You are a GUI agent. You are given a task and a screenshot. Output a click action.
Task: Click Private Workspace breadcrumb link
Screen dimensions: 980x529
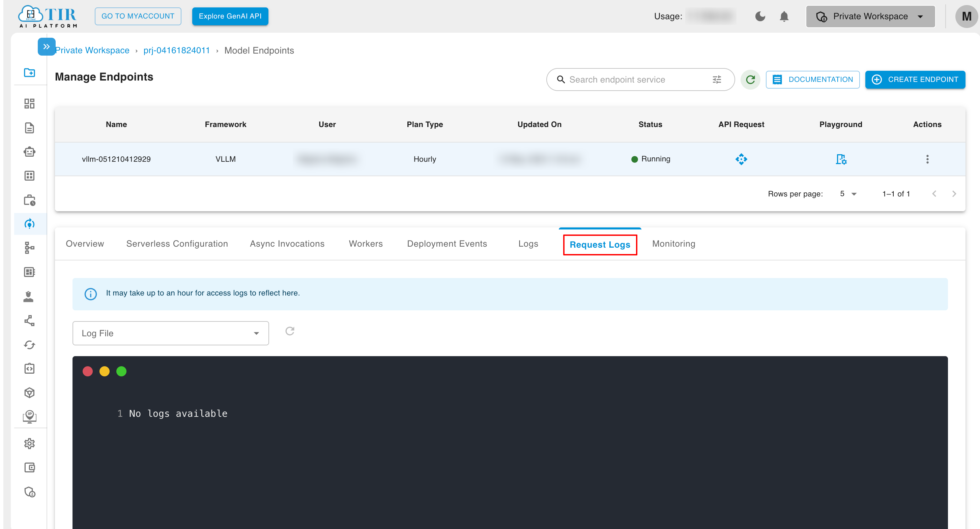point(92,51)
